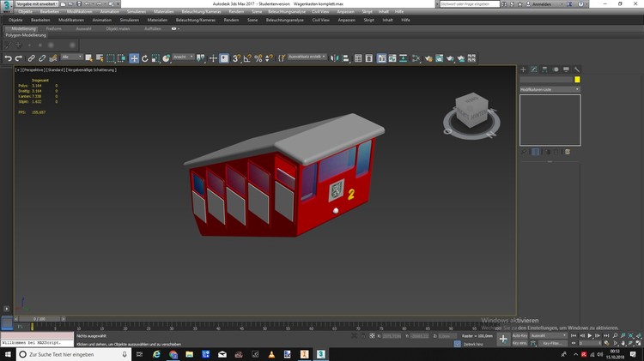Click the Windows search box in taskbar
The image size is (644, 361).
coord(74,354)
